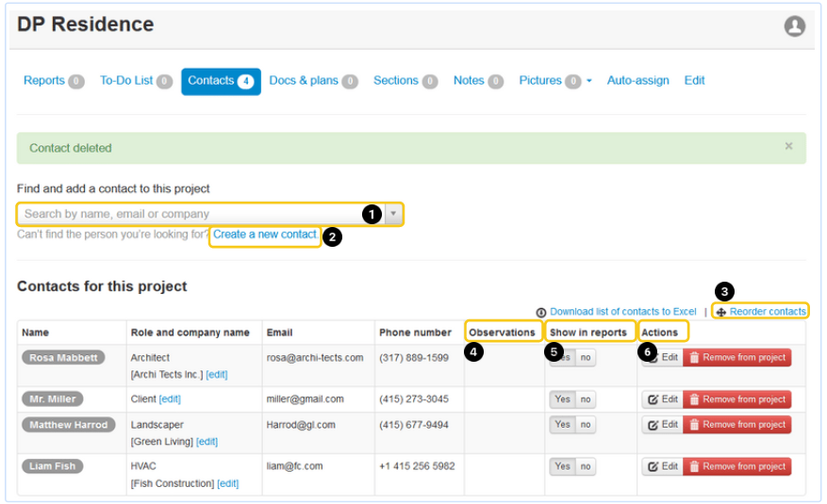Set Mr. Miller show in reports to Yes
Viewport: 827px width, 504px height.
(x=562, y=399)
